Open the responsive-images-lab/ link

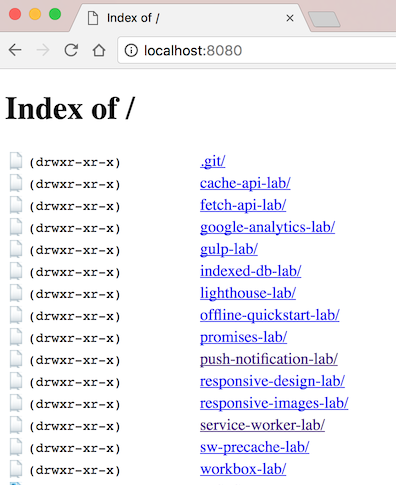[x=274, y=403]
